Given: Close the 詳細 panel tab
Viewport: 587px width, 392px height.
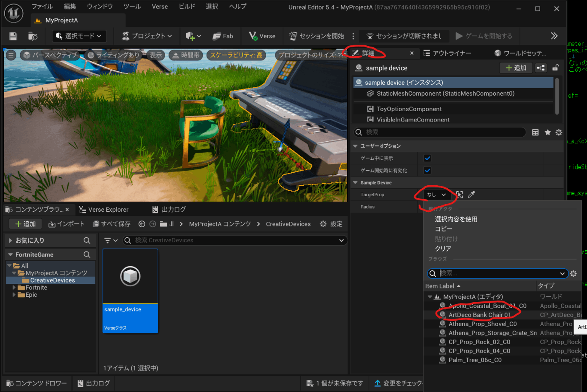Looking at the screenshot, I should coord(412,53).
